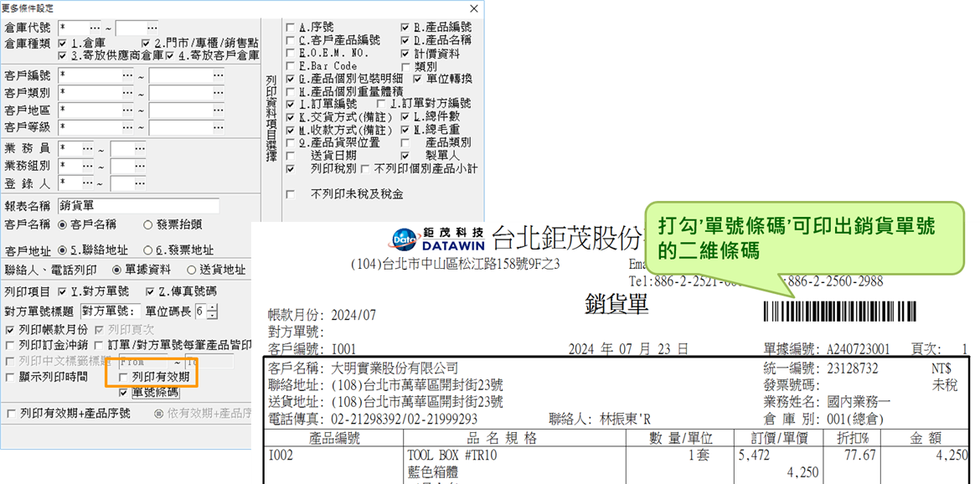
Task: Check H.產品個別重量體積 option
Action: (290, 91)
